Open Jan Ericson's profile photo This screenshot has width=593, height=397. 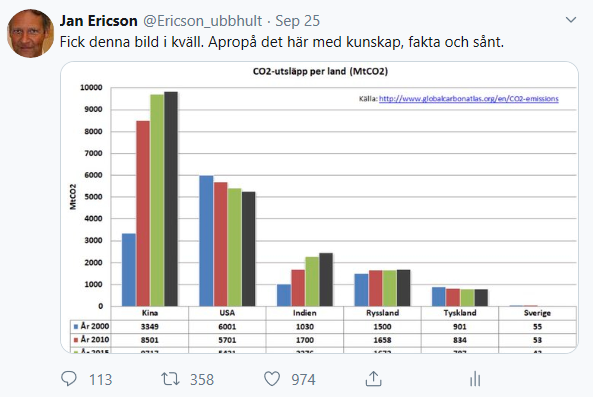(x=31, y=33)
